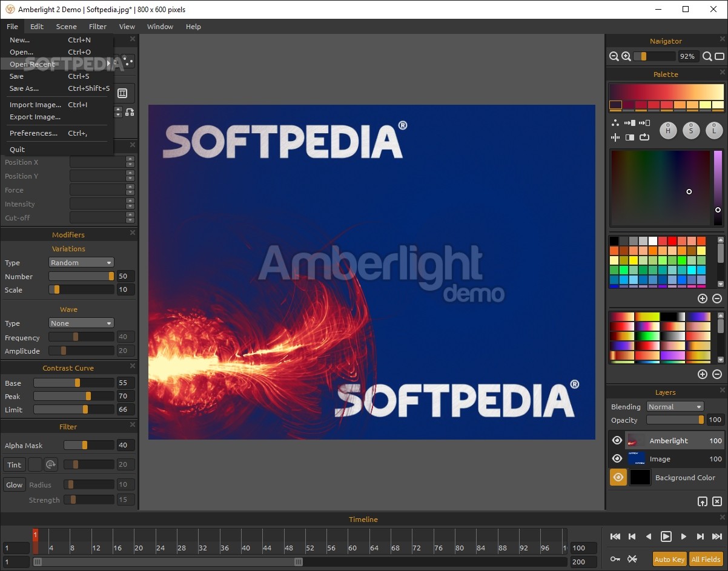728x571 pixels.
Task: Click the arrows-to-filled-rectangle palette icon
Action: point(630,123)
